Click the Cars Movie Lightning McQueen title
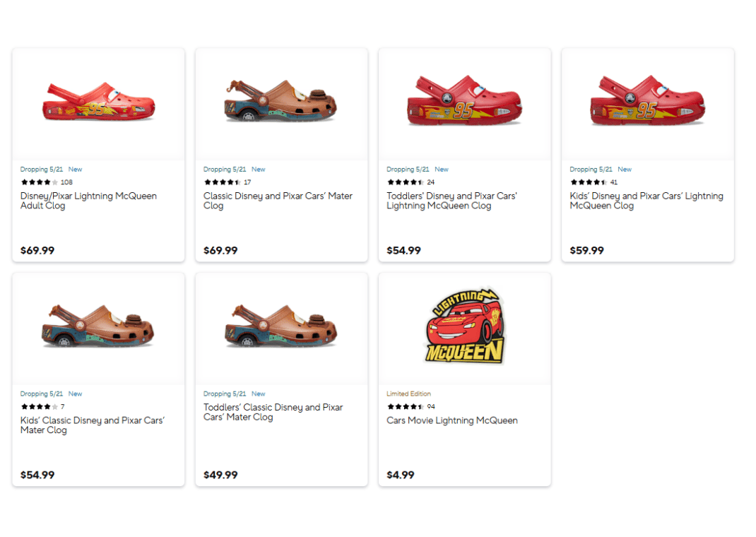The height and width of the screenshot is (537, 756). click(451, 420)
